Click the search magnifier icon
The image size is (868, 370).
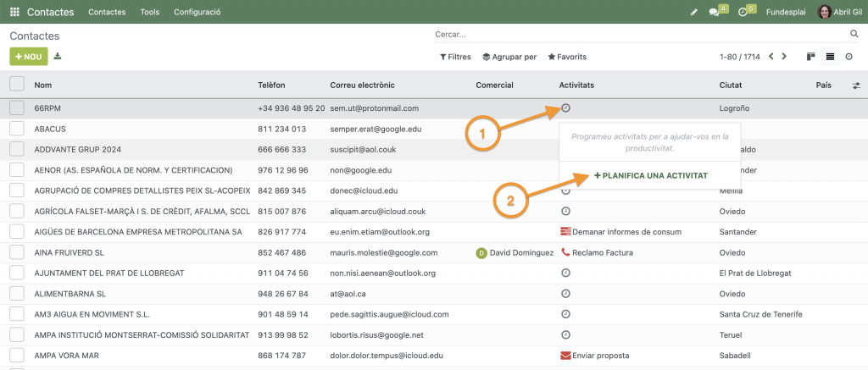(x=854, y=34)
